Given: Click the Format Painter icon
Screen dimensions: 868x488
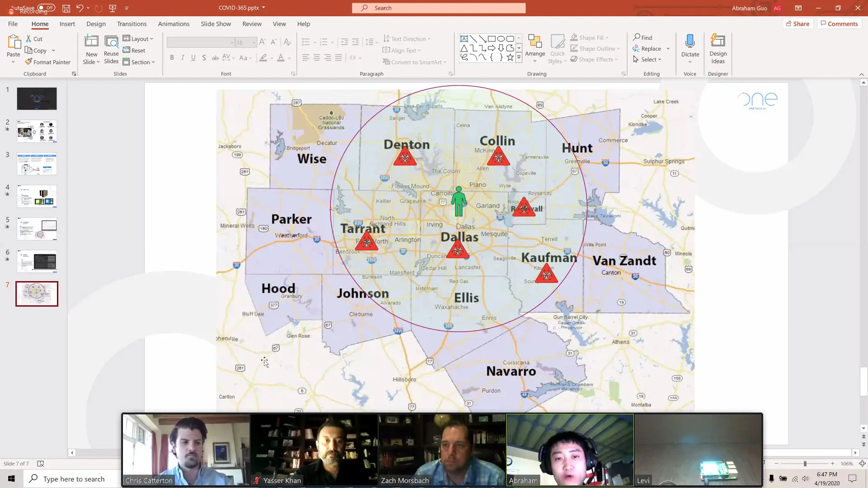Looking at the screenshot, I should coord(29,62).
